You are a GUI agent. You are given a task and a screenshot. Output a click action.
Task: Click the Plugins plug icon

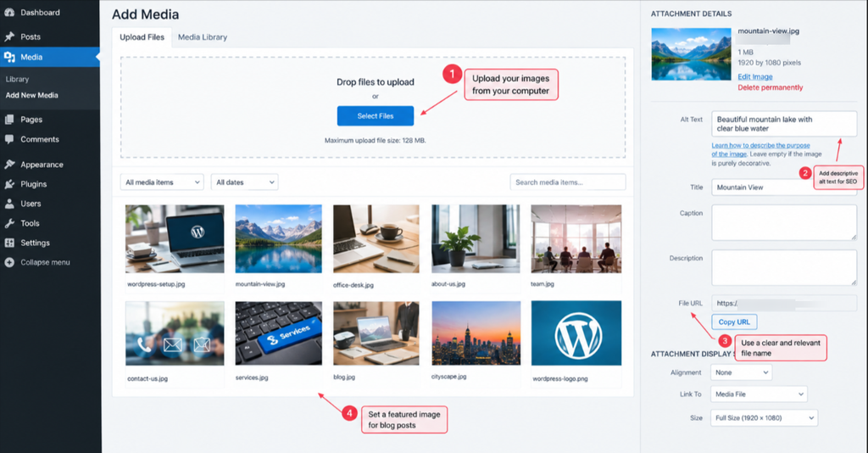[9, 184]
